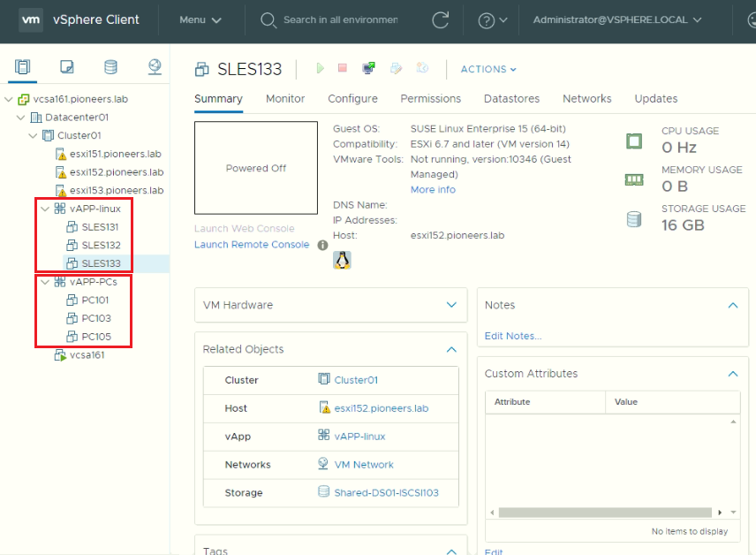This screenshot has width=756, height=555.
Task: Select esxi153.pioneers.lab host in tree
Action: tap(117, 191)
